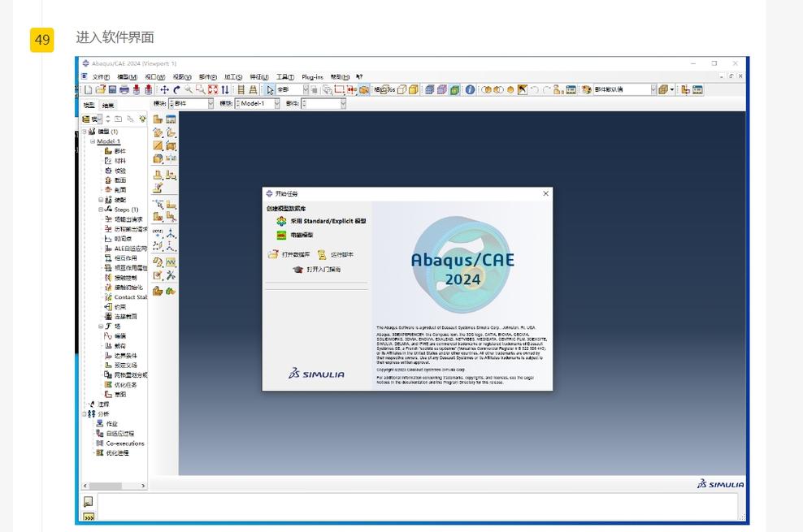Switch to the Results tab
This screenshot has height=532, width=803.
[108, 105]
